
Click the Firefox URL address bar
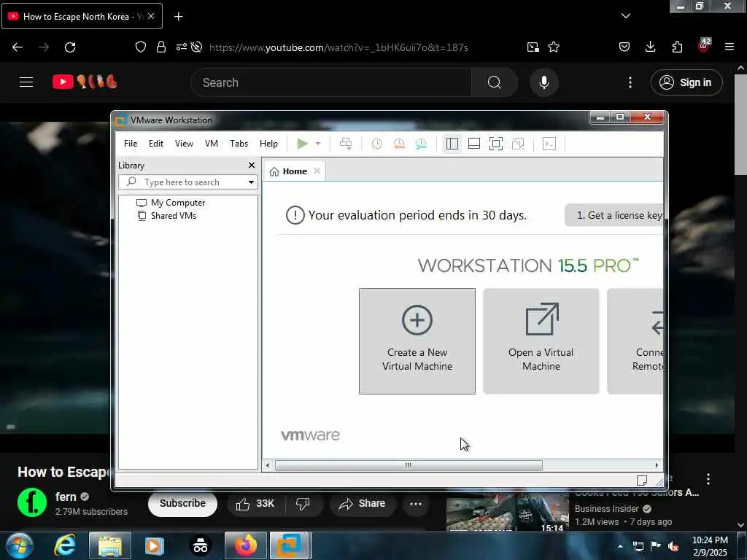(338, 47)
